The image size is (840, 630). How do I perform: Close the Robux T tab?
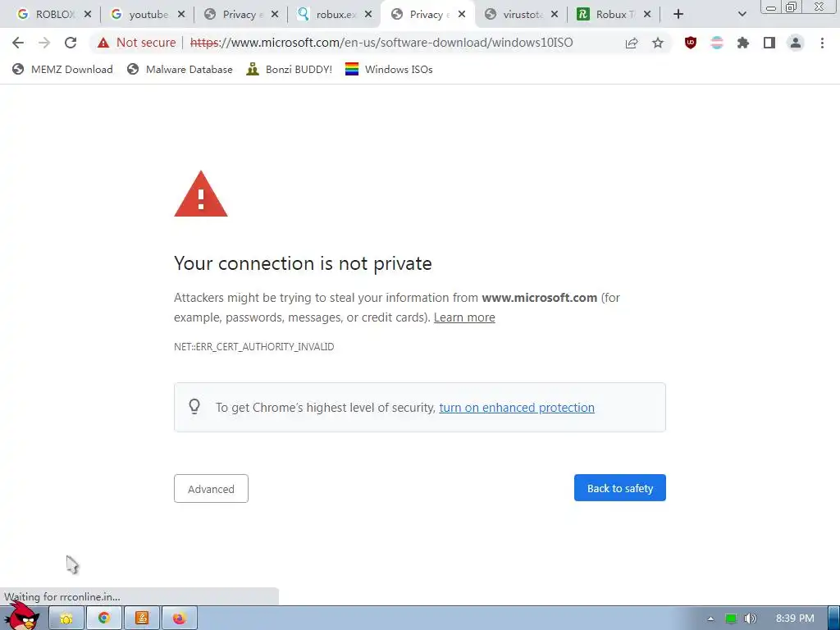647,15
